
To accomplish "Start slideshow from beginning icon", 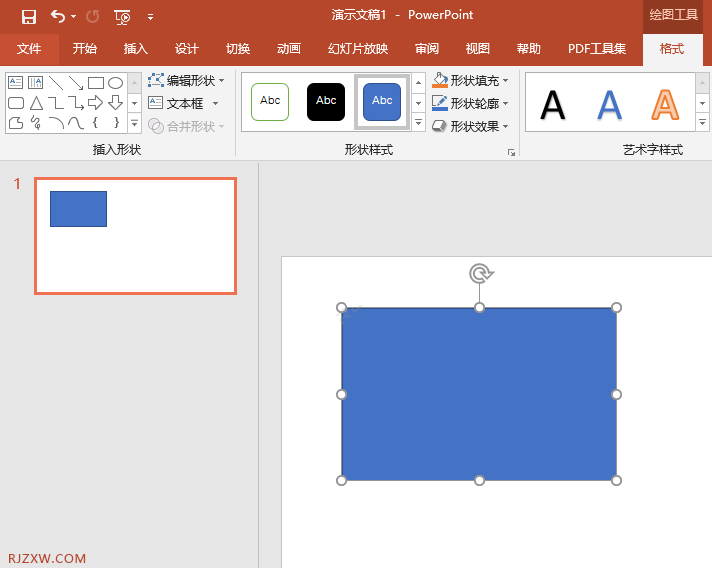I will click(122, 16).
